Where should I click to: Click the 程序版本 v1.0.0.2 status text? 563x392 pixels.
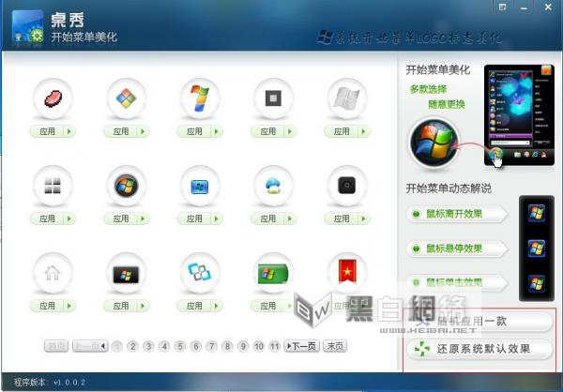50,382
